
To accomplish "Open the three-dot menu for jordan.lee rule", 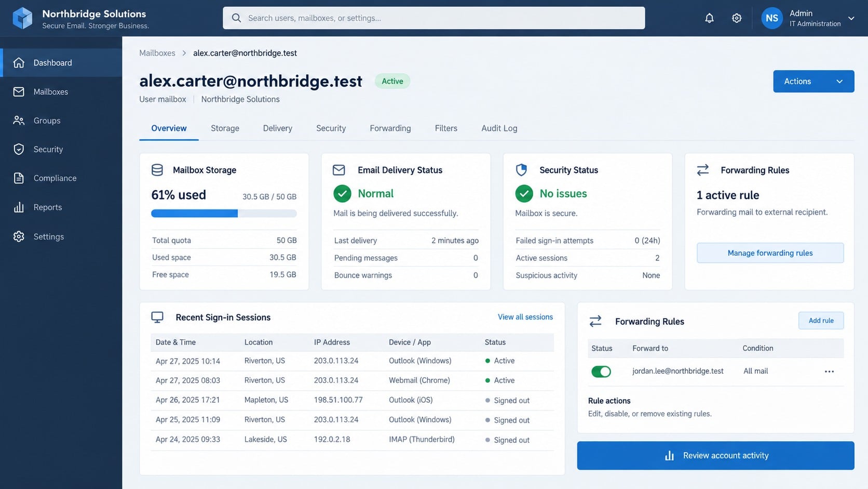I will 829,372.
